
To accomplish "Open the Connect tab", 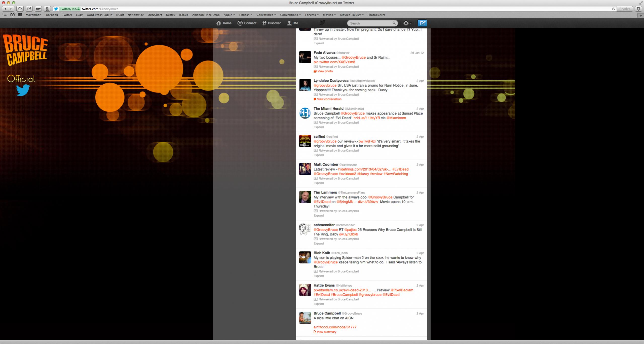I will [247, 23].
